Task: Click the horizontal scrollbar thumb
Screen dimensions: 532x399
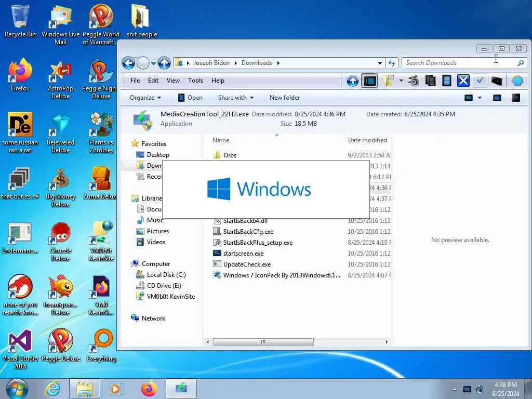Action: [263, 342]
